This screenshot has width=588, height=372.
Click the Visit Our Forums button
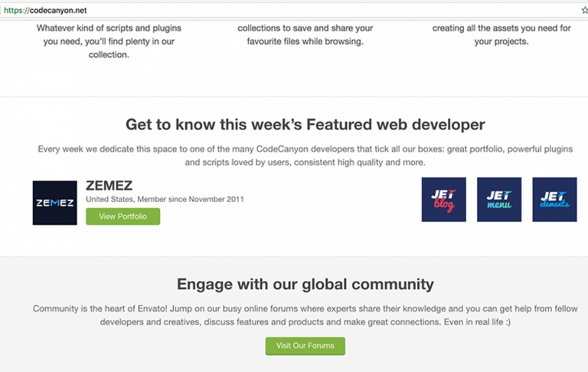coord(305,346)
